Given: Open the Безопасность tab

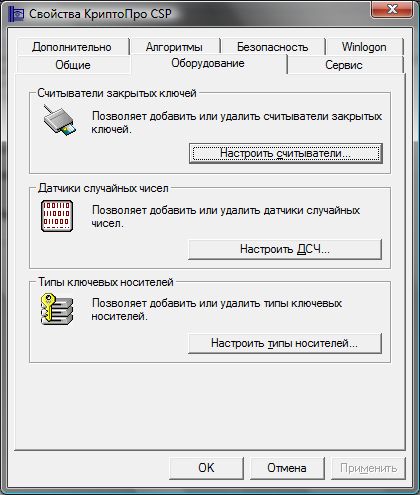Looking at the screenshot, I should pyautogui.click(x=272, y=47).
